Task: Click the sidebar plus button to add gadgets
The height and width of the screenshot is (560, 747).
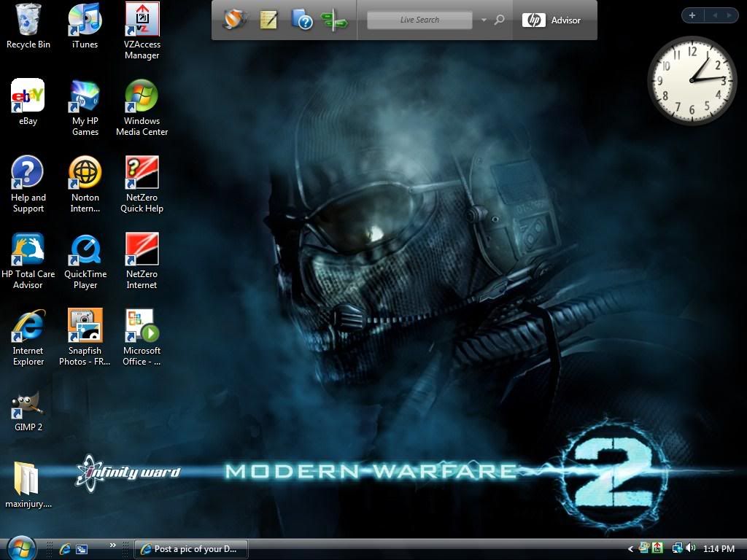Action: (692, 15)
